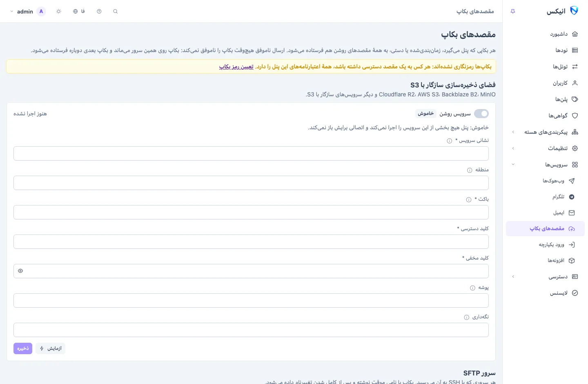Focus the نشانی سرویس input field
This screenshot has height=384, width=588.
pyautogui.click(x=251, y=154)
